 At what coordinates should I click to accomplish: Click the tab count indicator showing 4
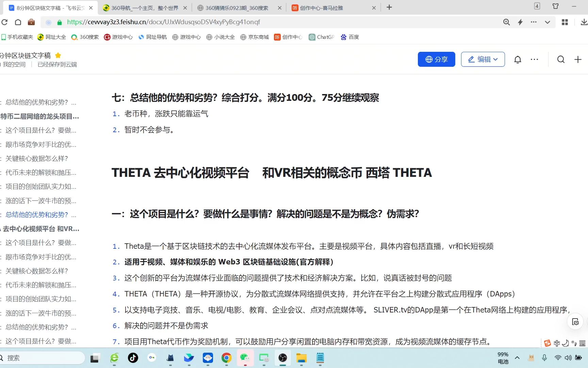(x=537, y=6)
